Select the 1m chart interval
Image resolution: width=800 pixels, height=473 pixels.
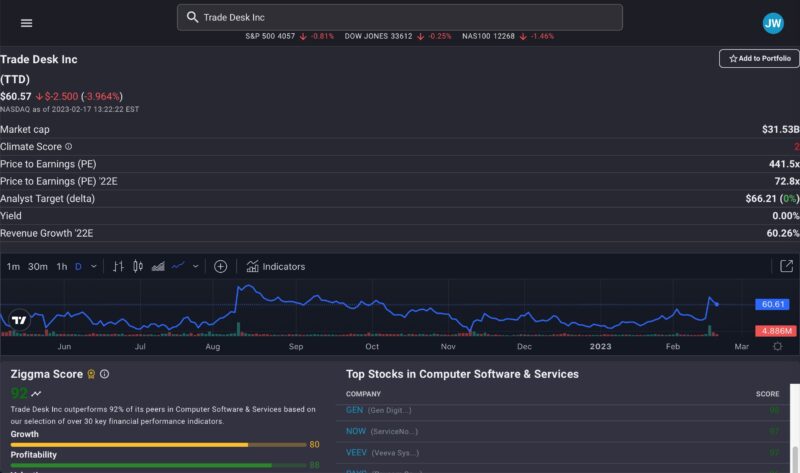(x=13, y=266)
